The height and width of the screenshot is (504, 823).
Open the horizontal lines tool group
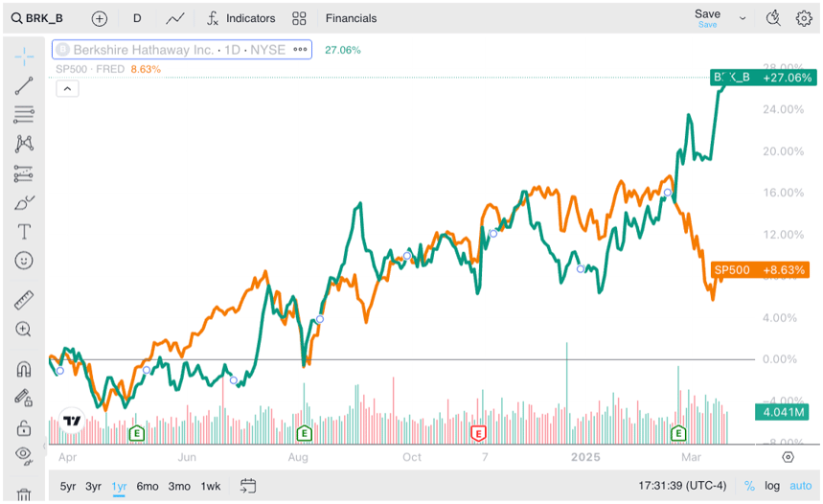click(24, 114)
